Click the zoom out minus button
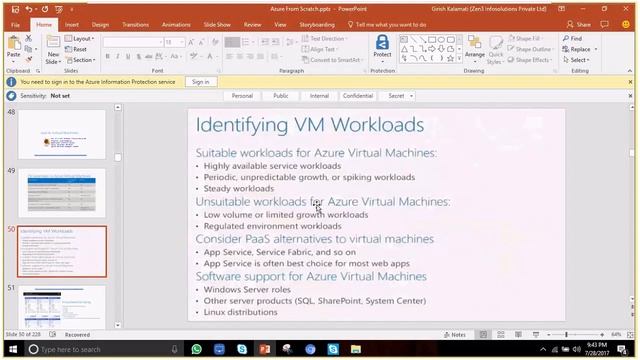The height and width of the screenshot is (360, 640). (x=549, y=335)
